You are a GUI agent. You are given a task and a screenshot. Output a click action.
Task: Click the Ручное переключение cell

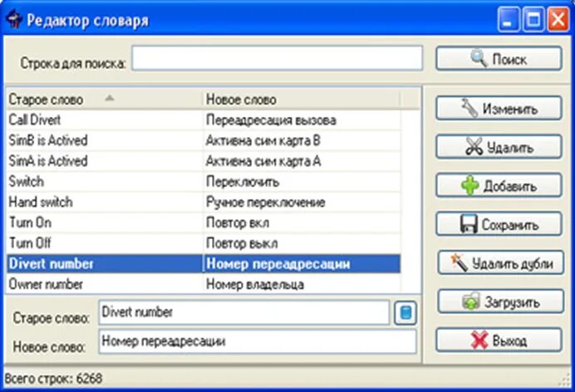pyautogui.click(x=302, y=202)
